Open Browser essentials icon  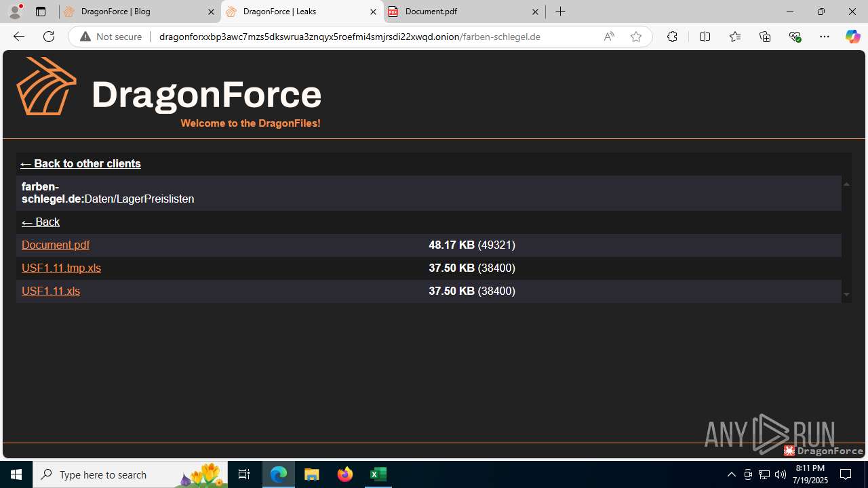pos(795,37)
